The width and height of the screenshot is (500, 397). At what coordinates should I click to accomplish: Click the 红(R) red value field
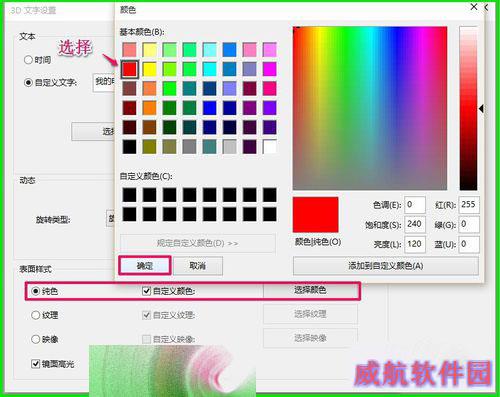pyautogui.click(x=469, y=205)
